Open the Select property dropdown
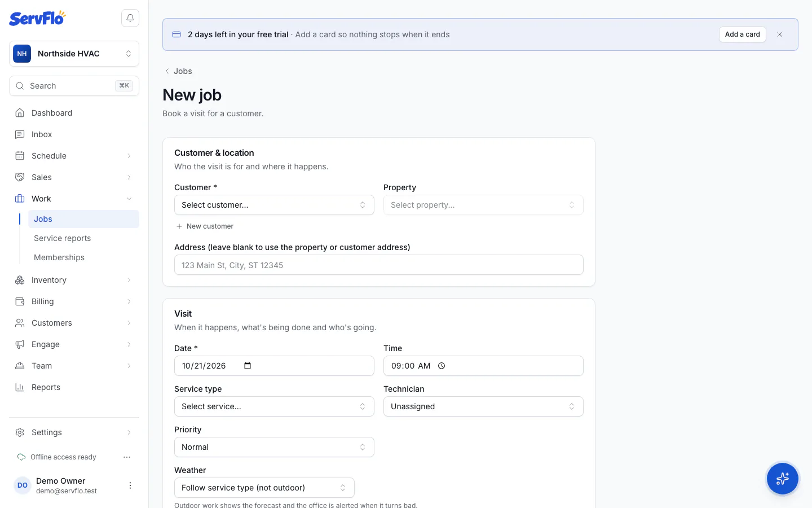This screenshot has width=812, height=508. point(483,205)
